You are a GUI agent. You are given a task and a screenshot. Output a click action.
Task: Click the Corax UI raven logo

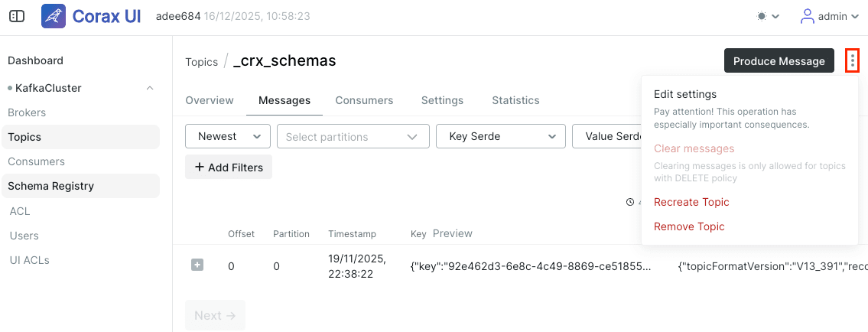[x=54, y=16]
